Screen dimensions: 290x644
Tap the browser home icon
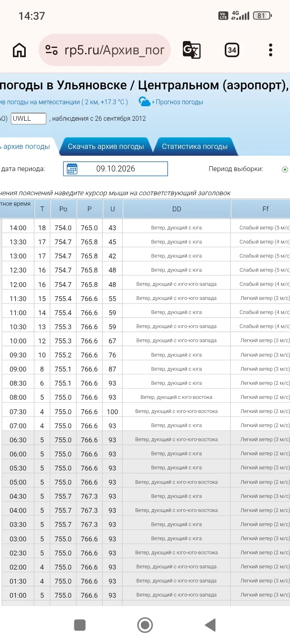[x=19, y=50]
